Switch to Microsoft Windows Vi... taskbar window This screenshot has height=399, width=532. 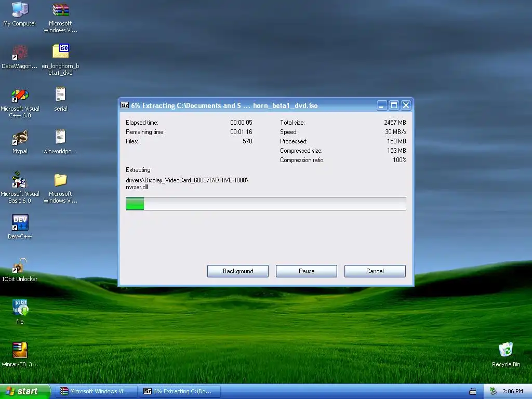pyautogui.click(x=97, y=391)
